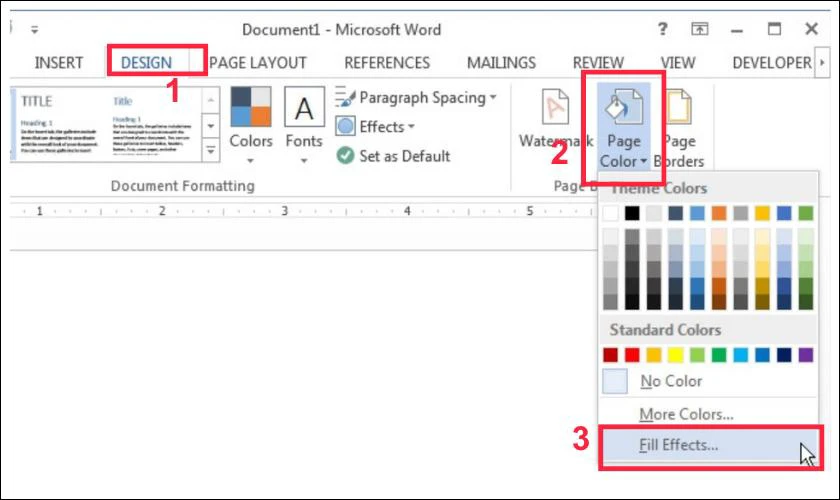Viewport: 840px width, 500px height.
Task: Select the light blue standard color
Action: (x=741, y=355)
